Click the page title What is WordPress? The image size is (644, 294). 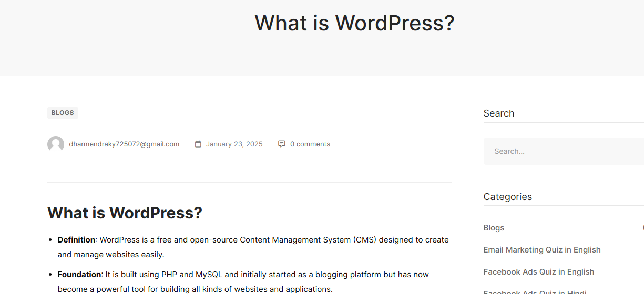coord(354,23)
